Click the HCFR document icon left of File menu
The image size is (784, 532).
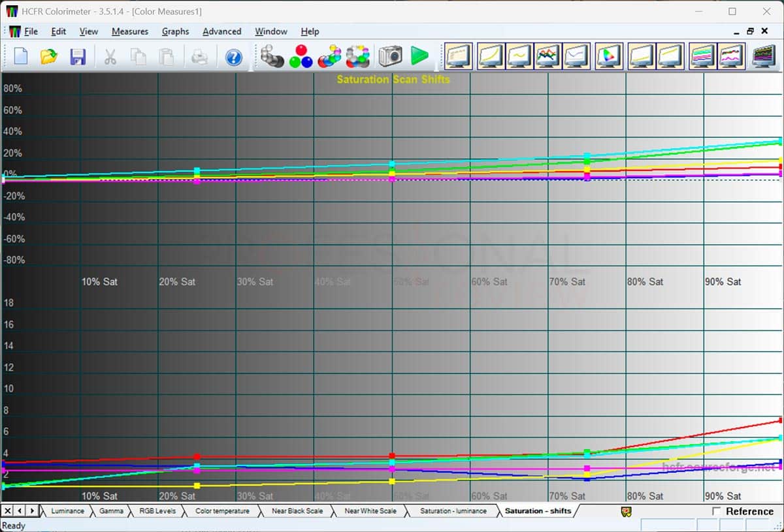click(14, 31)
